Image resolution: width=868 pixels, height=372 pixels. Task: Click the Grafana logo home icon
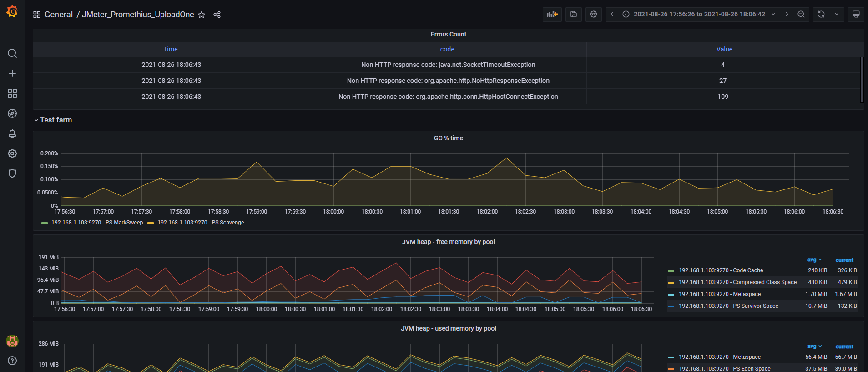tap(12, 11)
